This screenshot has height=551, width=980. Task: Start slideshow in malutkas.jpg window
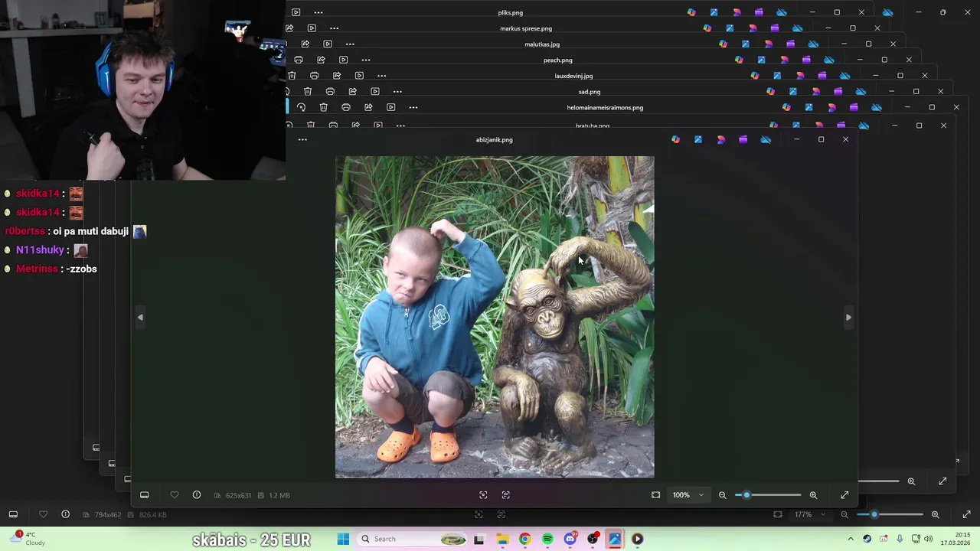[x=328, y=44]
